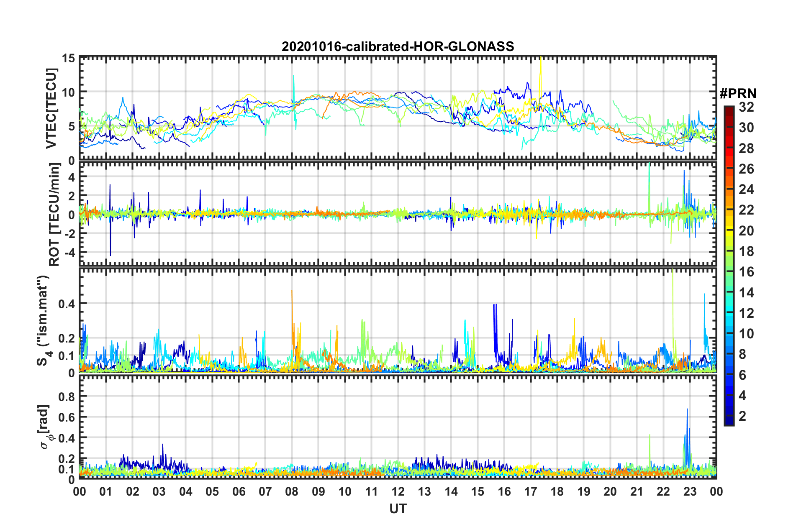This screenshot has width=796, height=532.
Task: Pick colorbar tick label 8
Action: [742, 355]
